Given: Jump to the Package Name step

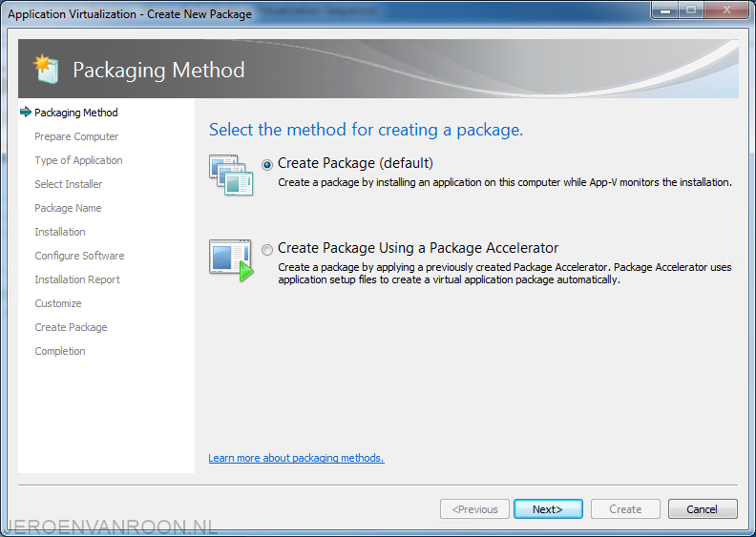Looking at the screenshot, I should (x=68, y=208).
